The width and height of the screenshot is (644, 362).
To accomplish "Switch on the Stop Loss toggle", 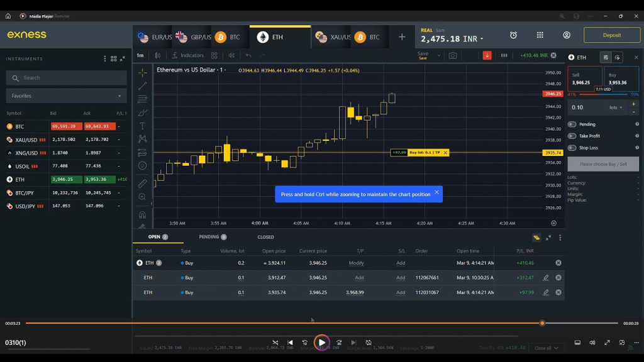I will 572,148.
